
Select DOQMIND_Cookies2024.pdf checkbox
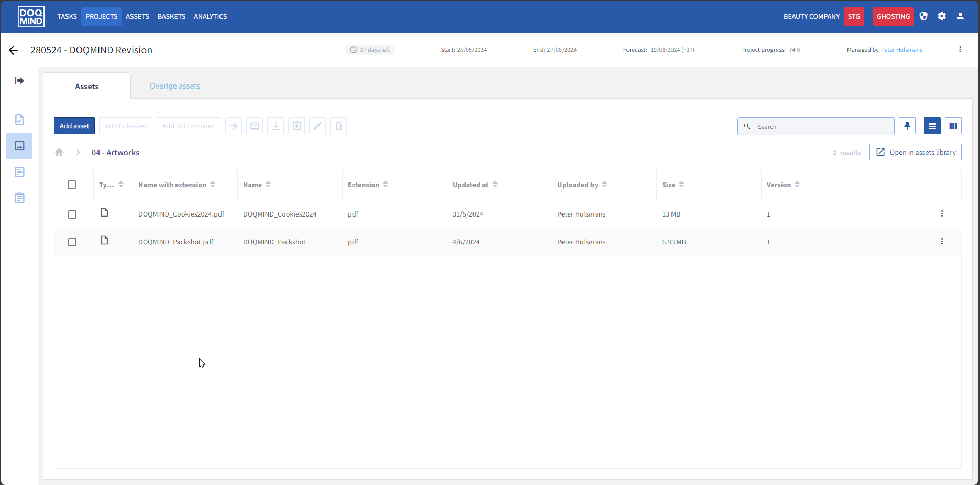click(x=72, y=214)
